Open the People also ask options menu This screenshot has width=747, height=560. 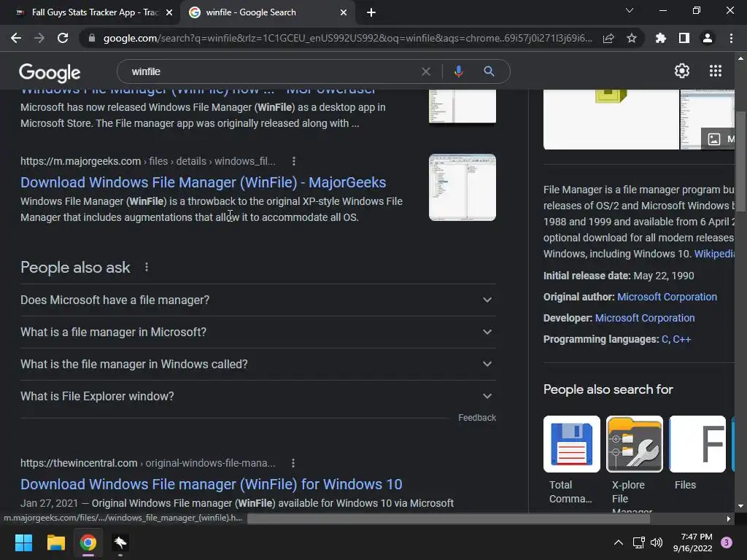tap(147, 267)
